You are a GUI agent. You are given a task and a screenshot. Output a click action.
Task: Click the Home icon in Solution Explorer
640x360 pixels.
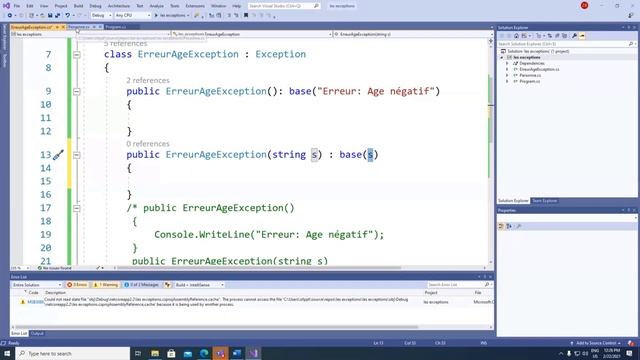[x=516, y=36]
